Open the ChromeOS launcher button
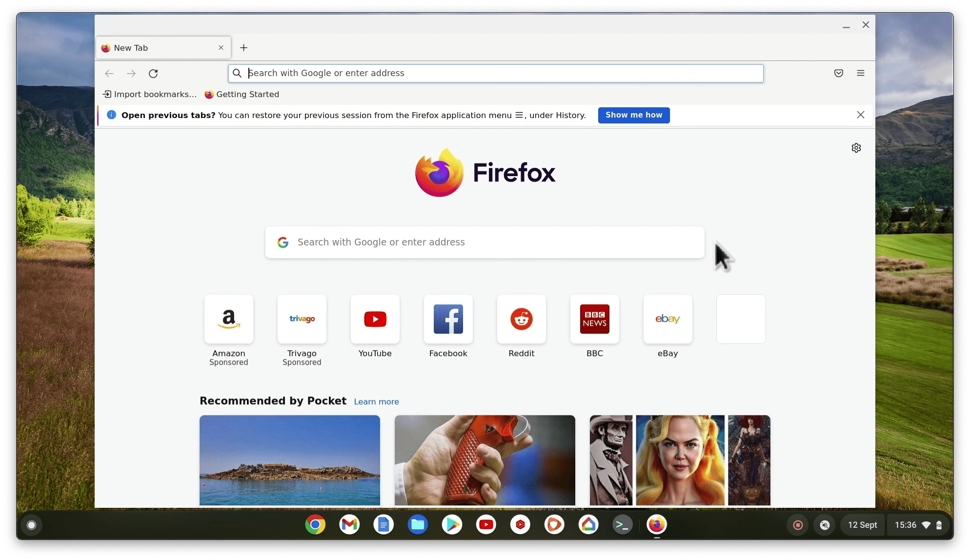This screenshot has height=560, width=970. [32, 525]
